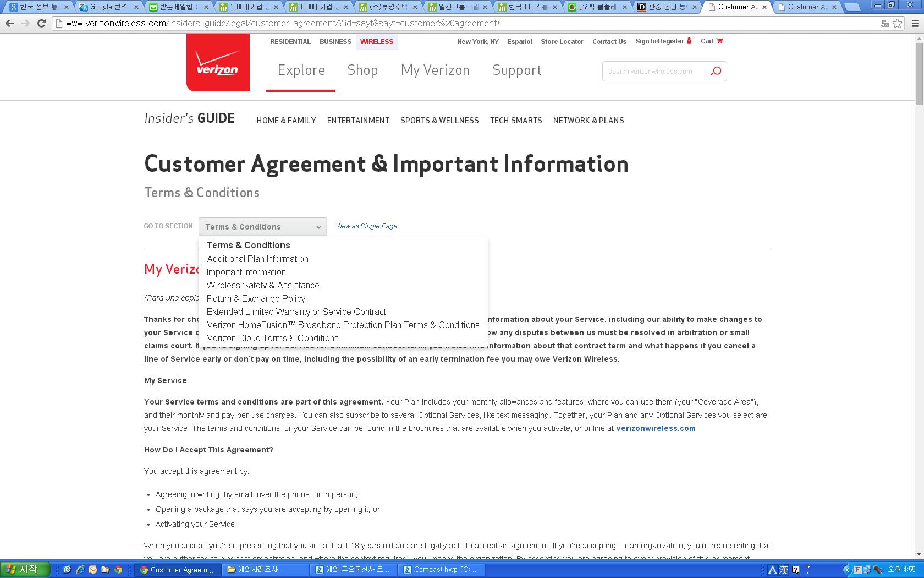Click the browser address bar
Screen dimensions: 924x578
coord(468,24)
